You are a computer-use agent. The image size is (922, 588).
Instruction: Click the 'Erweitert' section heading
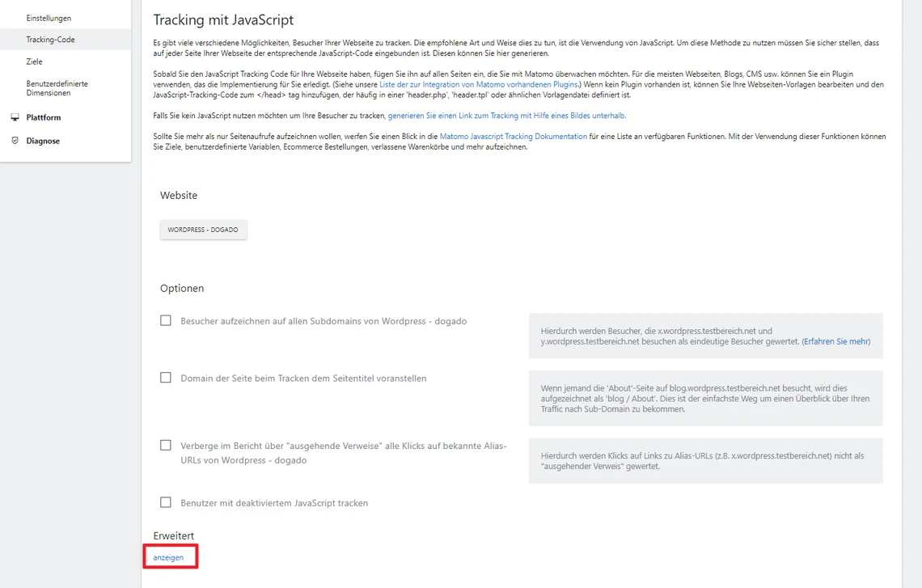(x=174, y=535)
